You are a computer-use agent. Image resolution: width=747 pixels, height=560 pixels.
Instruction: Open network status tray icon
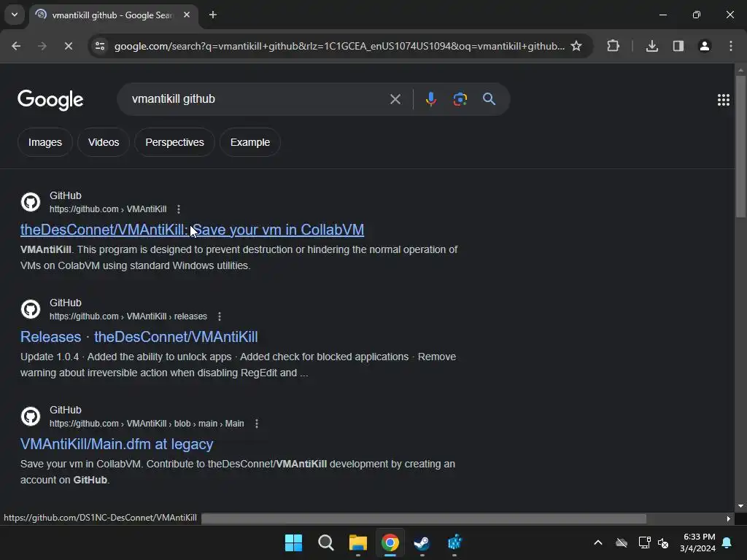[x=645, y=542]
